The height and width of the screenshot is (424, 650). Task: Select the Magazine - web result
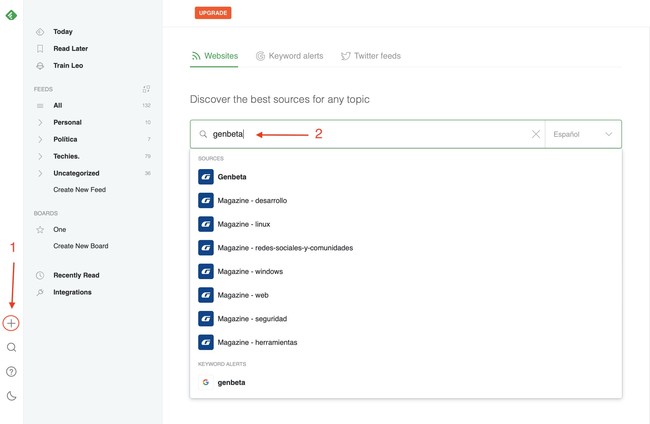tap(243, 295)
